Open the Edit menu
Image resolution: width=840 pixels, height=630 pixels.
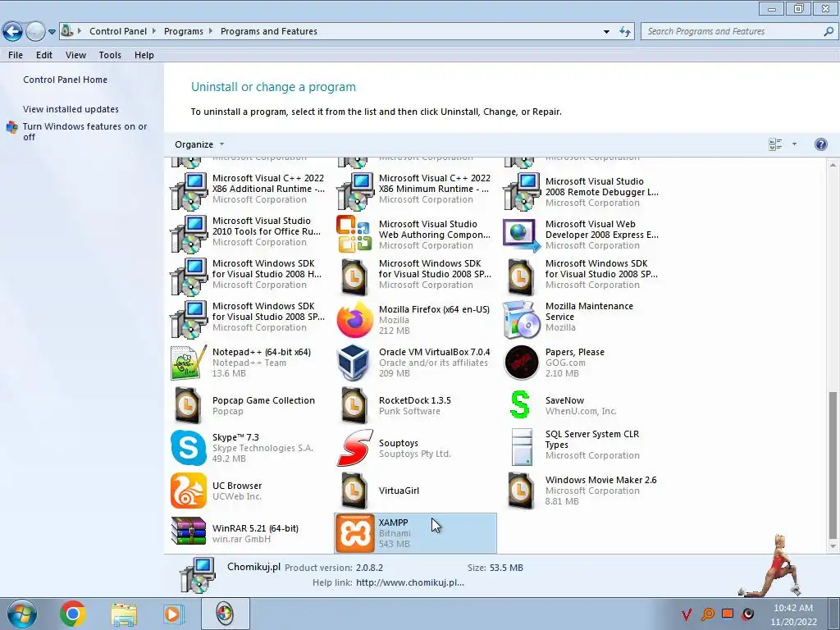44,55
